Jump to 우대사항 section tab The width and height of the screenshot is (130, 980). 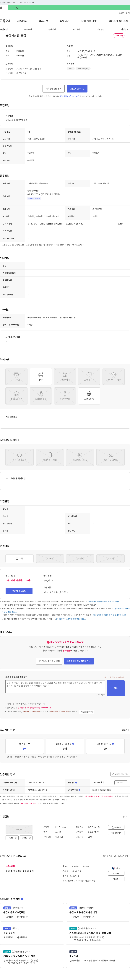pos(52,29)
